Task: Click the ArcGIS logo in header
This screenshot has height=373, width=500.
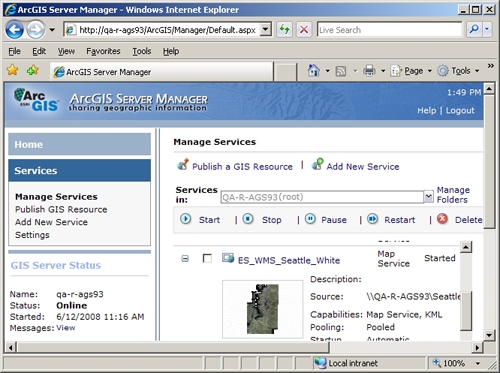Action: (36, 100)
